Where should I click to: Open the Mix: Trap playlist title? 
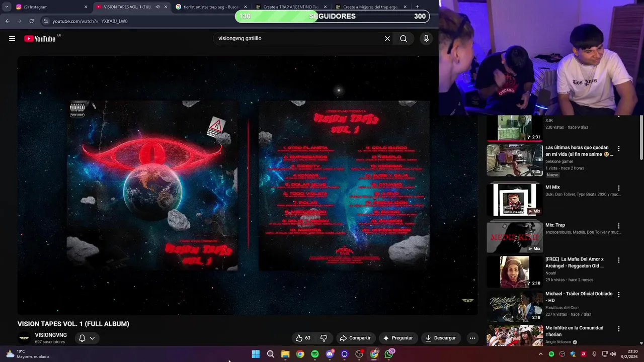pos(555,225)
